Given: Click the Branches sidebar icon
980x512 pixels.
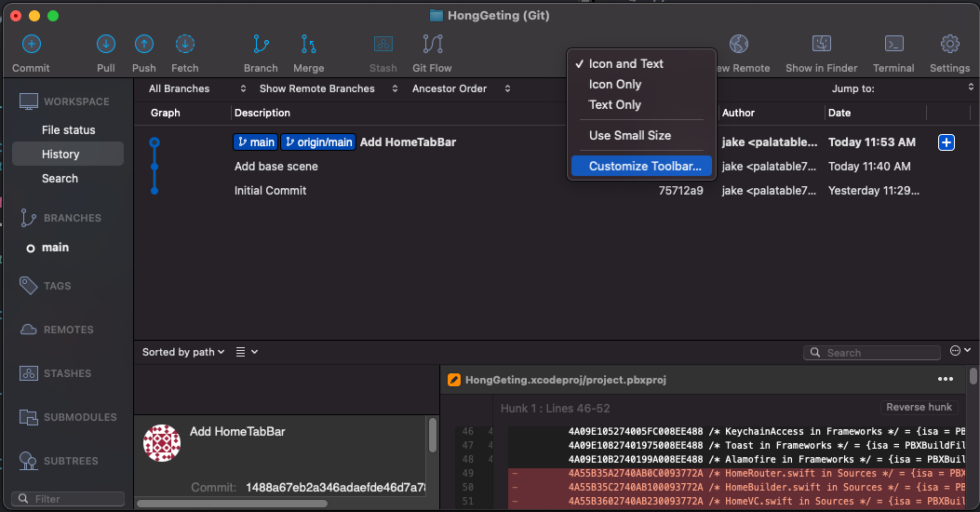Looking at the screenshot, I should click(x=28, y=218).
